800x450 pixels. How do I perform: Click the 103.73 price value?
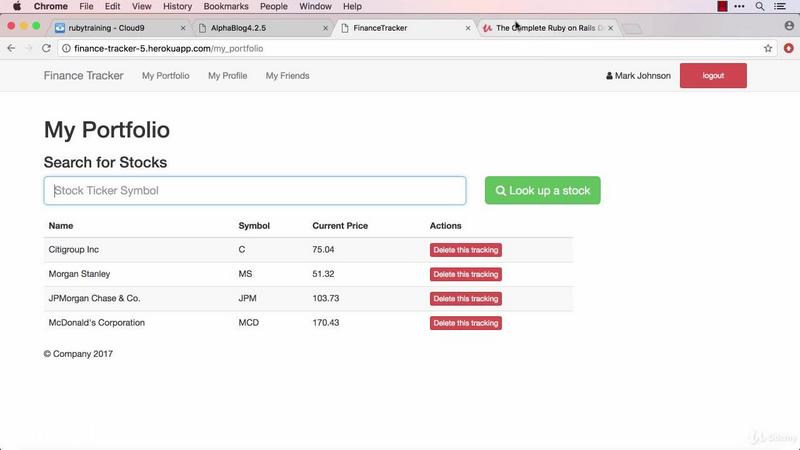coord(326,298)
